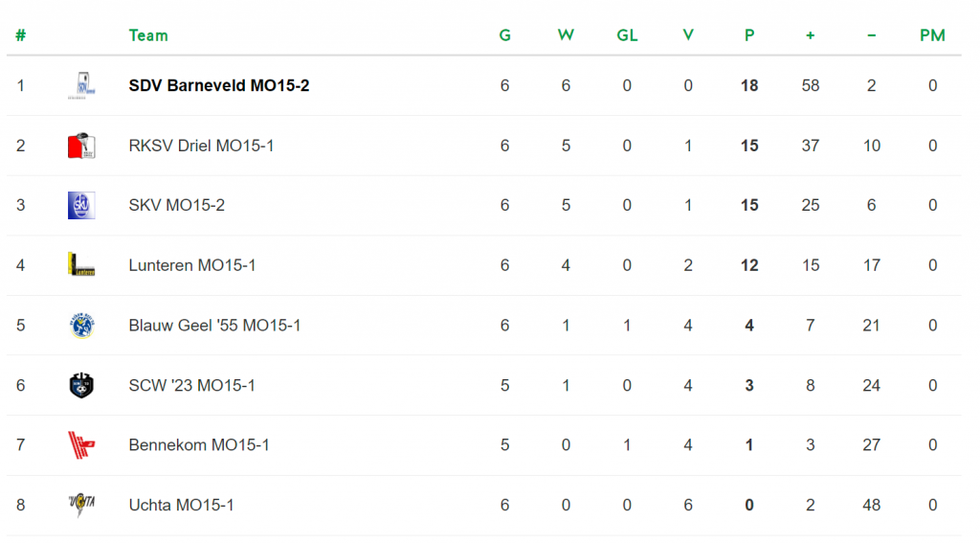Click the # rank column header

click(x=20, y=35)
